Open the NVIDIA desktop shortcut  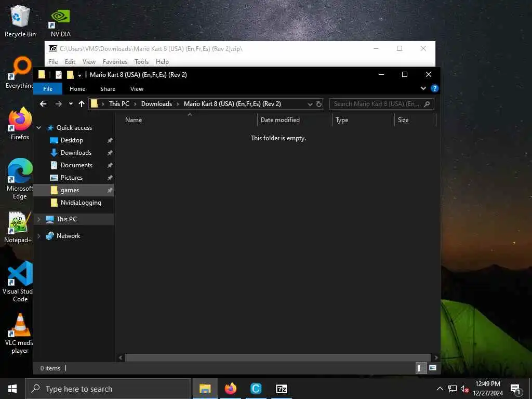[x=60, y=22]
